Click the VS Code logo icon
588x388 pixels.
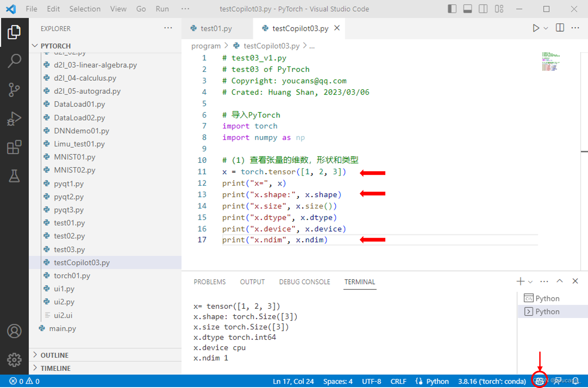pyautogui.click(x=11, y=9)
